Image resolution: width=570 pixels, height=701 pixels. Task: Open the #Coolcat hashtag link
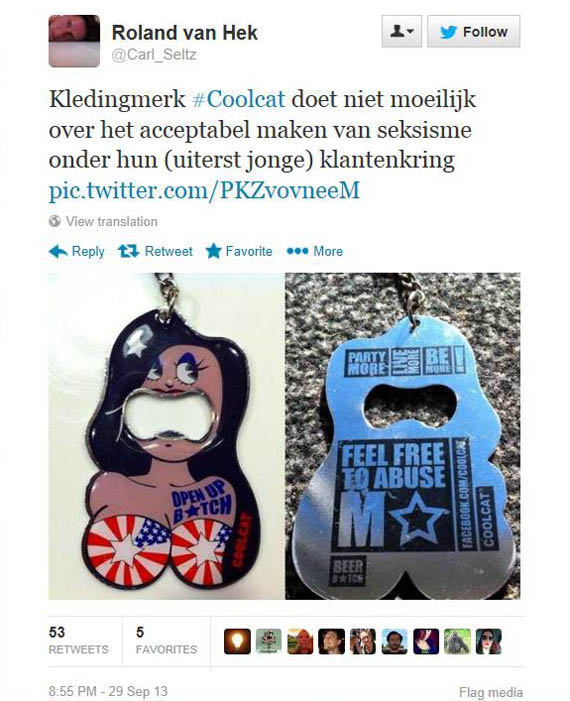[x=239, y=99]
